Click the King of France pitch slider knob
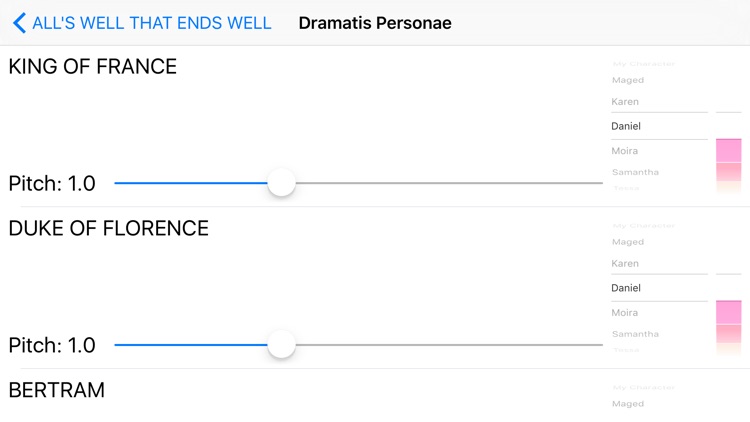This screenshot has width=750, height=422. (x=282, y=183)
